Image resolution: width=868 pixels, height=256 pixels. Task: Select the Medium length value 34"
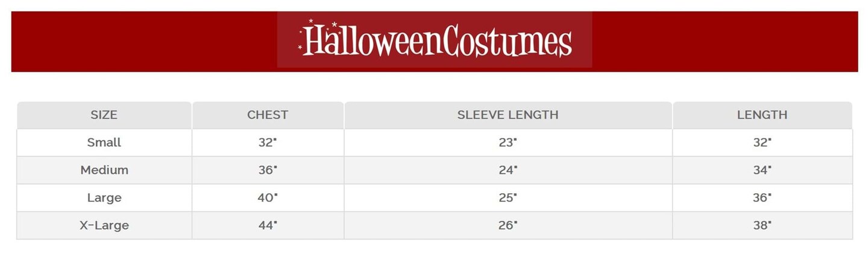[762, 170]
